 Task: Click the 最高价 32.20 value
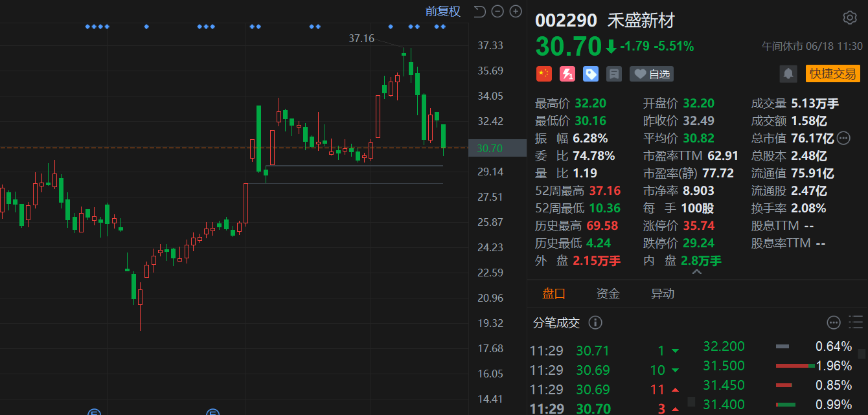coord(590,103)
